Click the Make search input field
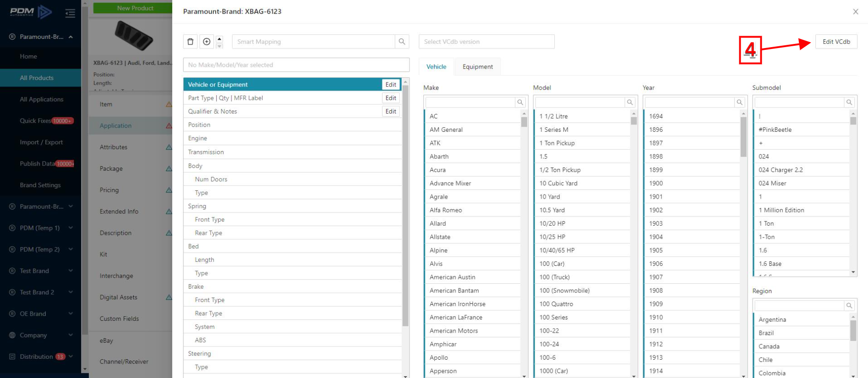The image size is (868, 378). click(470, 102)
